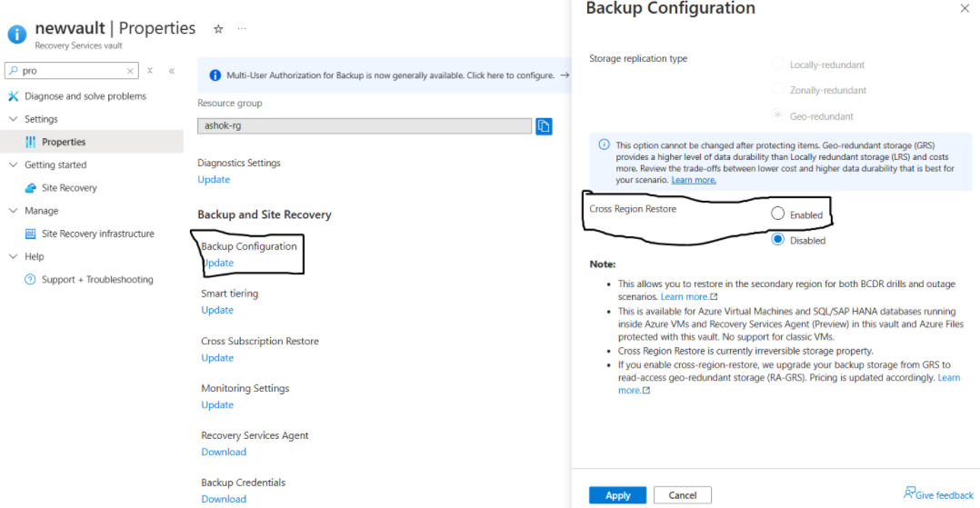980x508 pixels.
Task: Open Site Recovery infrastructure item
Action: 97,234
